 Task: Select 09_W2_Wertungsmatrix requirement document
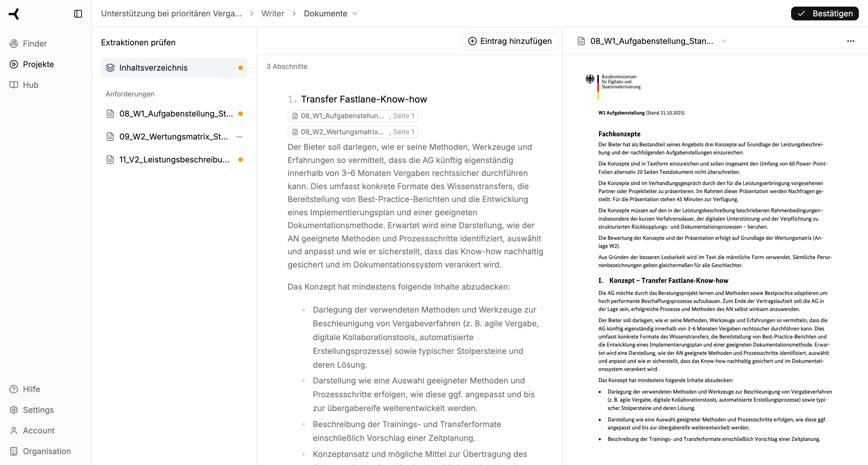click(x=173, y=136)
